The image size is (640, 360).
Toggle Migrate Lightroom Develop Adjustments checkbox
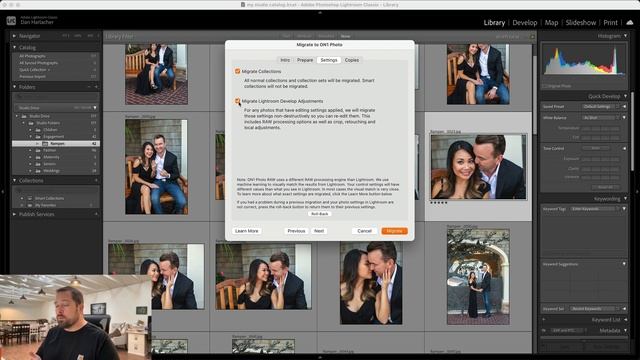click(x=237, y=101)
